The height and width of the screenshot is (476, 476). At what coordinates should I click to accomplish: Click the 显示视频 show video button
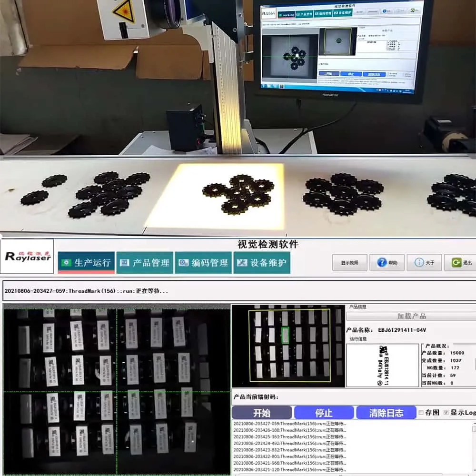(x=349, y=263)
